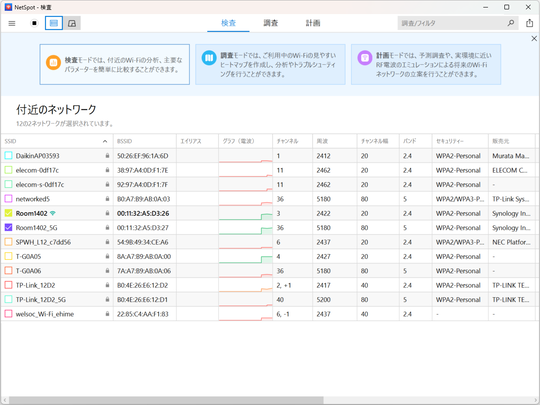Switch to the 計画 tab
Screen dimensions: 540x405
pyautogui.click(x=313, y=23)
